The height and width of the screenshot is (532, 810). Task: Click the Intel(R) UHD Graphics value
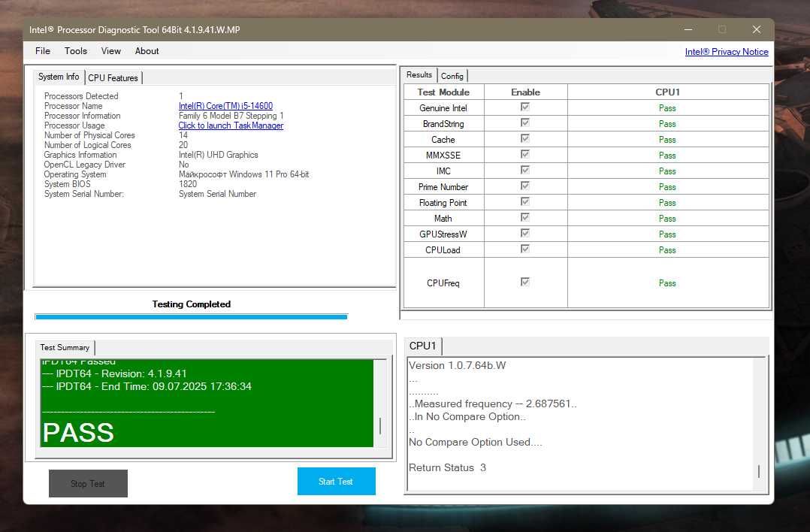(x=218, y=155)
